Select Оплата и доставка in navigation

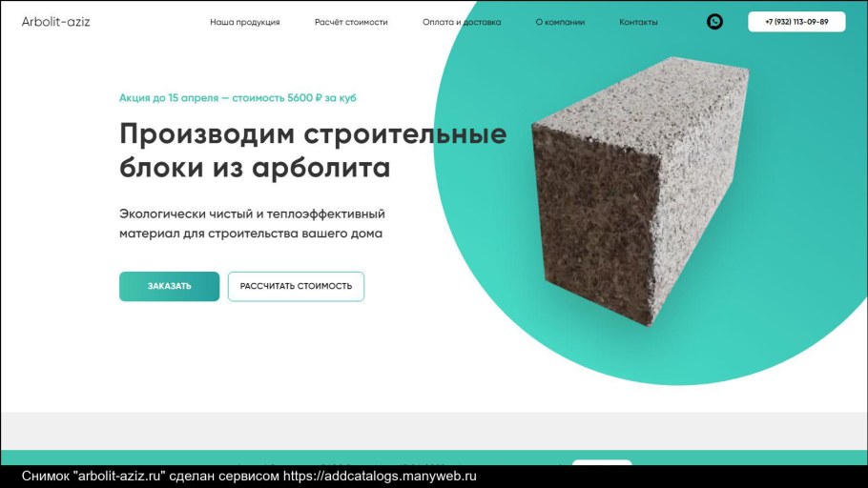(462, 22)
